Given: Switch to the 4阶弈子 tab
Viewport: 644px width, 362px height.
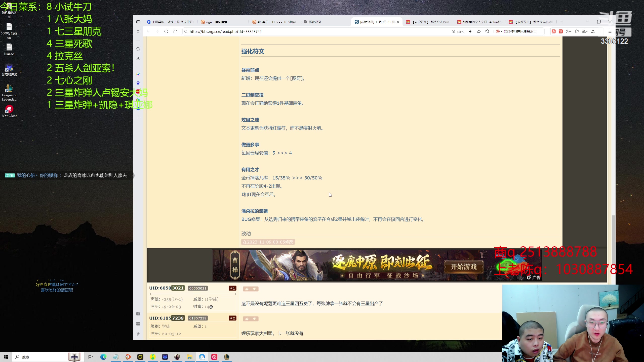Looking at the screenshot, I should point(274,22).
